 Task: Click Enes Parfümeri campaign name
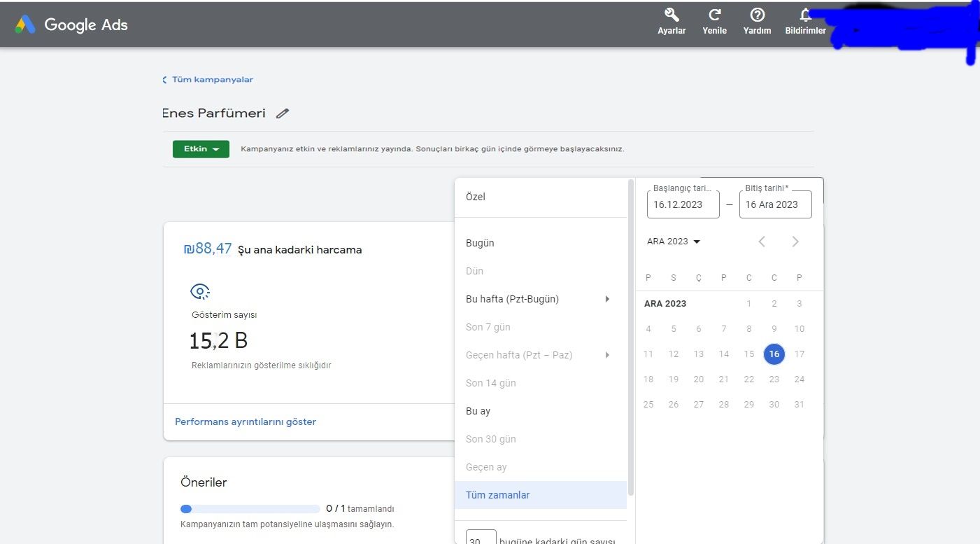coord(214,113)
